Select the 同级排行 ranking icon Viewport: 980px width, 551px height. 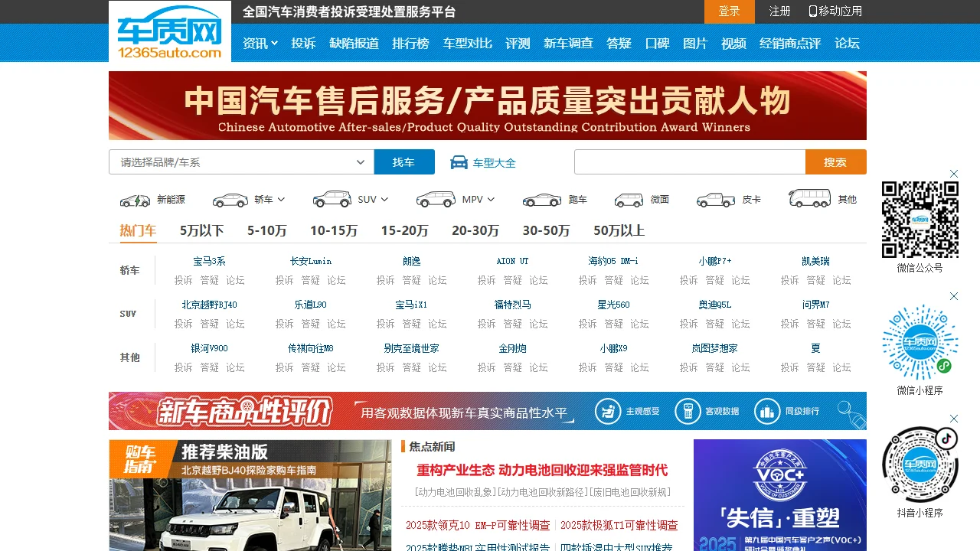point(766,411)
